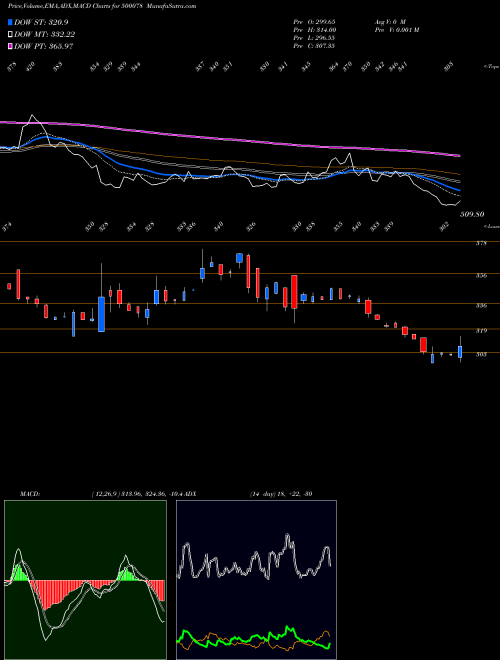Viewport: 500px width, 660px height.
Task: Open the MACD histogram chart panel
Action: pos(85,580)
